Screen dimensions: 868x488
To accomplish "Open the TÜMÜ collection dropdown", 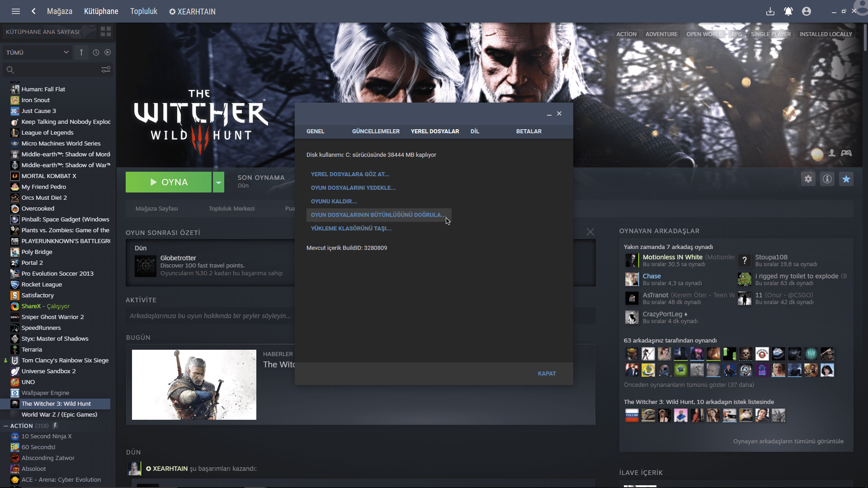I will pos(37,52).
